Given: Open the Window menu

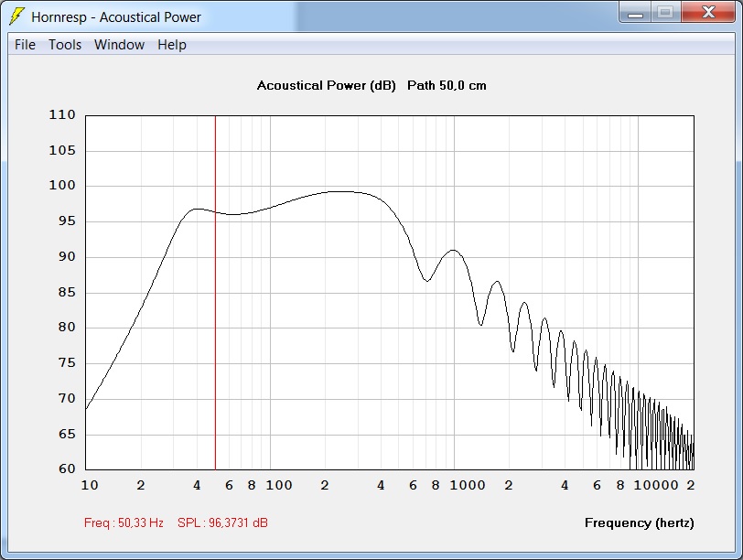Looking at the screenshot, I should click(x=119, y=45).
